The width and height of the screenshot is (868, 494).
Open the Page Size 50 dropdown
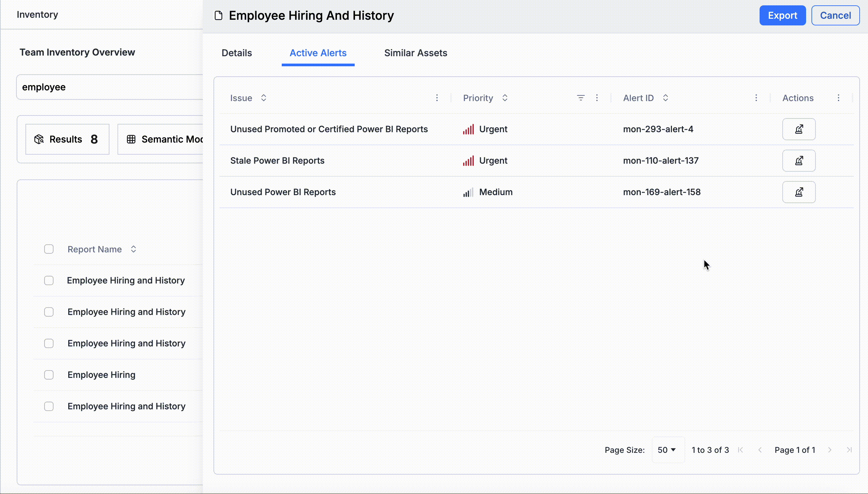pyautogui.click(x=667, y=450)
